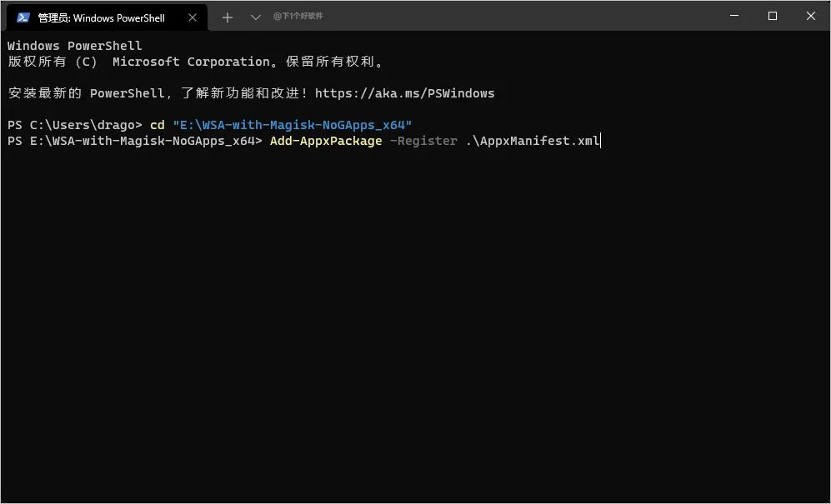831x504 pixels.
Task: Click the .\AppxManifest.xml path argument
Action: [x=533, y=141]
